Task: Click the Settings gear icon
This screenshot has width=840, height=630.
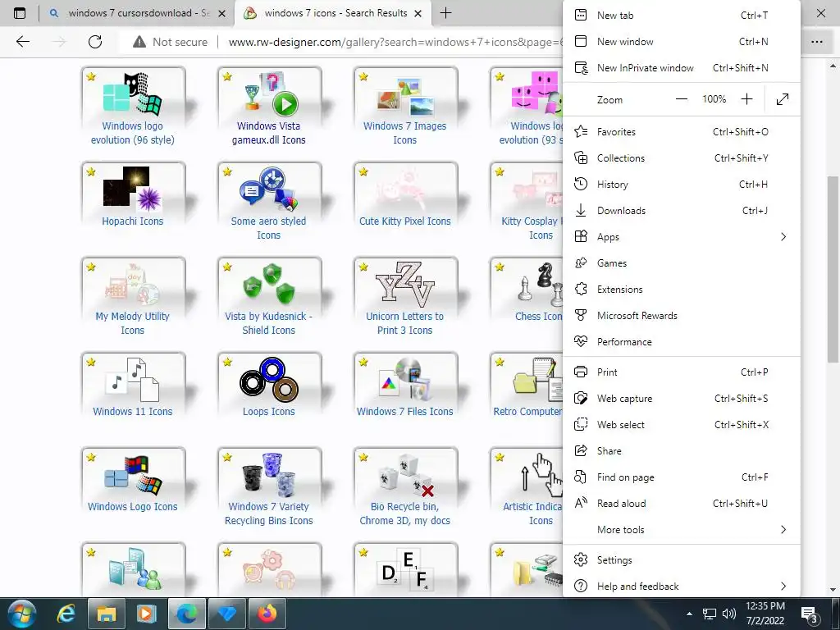Action: pyautogui.click(x=581, y=559)
